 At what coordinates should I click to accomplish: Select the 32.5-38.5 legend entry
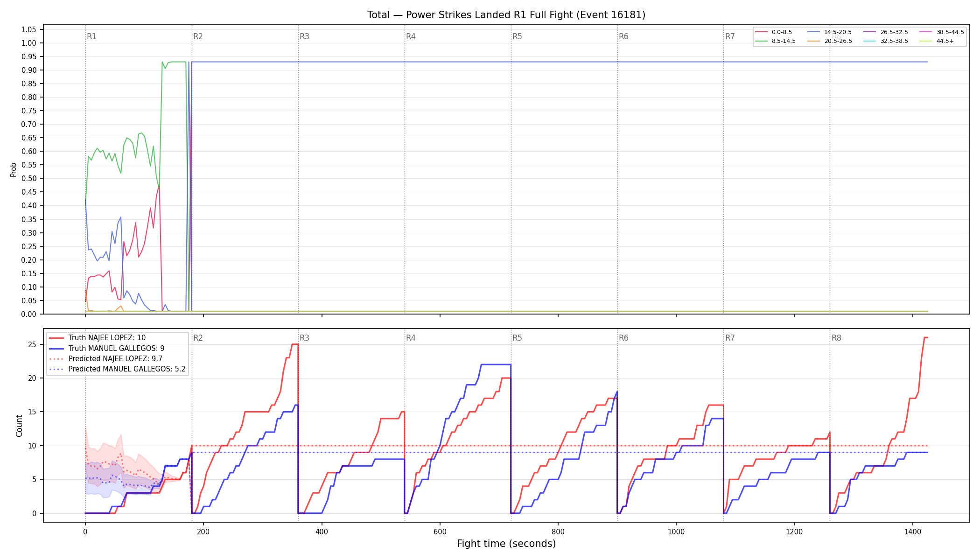tap(886, 41)
